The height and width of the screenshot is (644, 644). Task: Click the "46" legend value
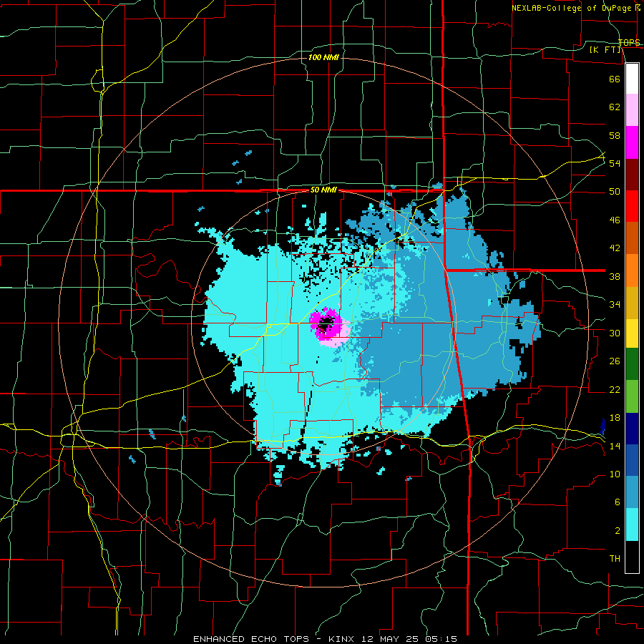[615, 220]
